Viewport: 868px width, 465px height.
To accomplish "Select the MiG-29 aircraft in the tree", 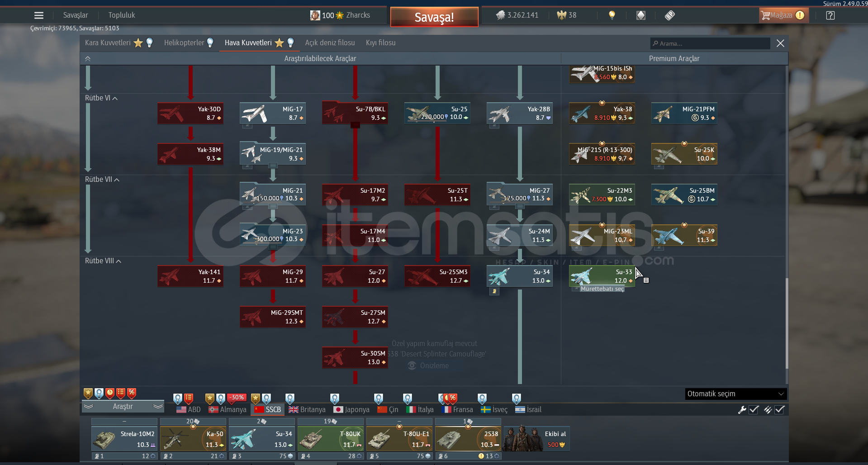I will 272,276.
